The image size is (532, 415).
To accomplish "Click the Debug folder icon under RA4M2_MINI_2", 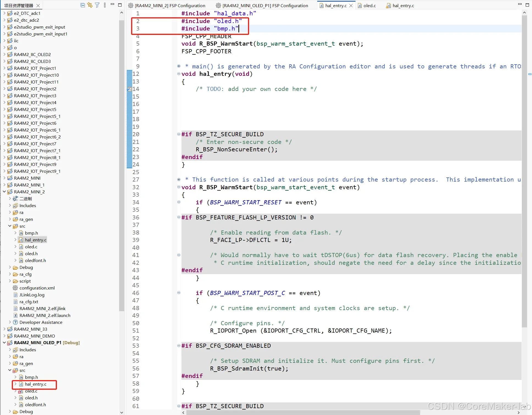I will tap(15, 267).
